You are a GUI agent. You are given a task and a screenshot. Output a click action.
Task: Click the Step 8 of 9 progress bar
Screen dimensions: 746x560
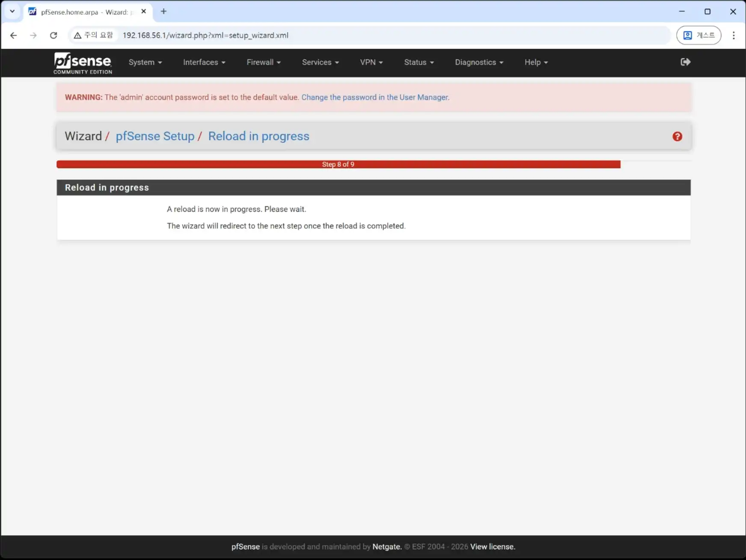338,164
